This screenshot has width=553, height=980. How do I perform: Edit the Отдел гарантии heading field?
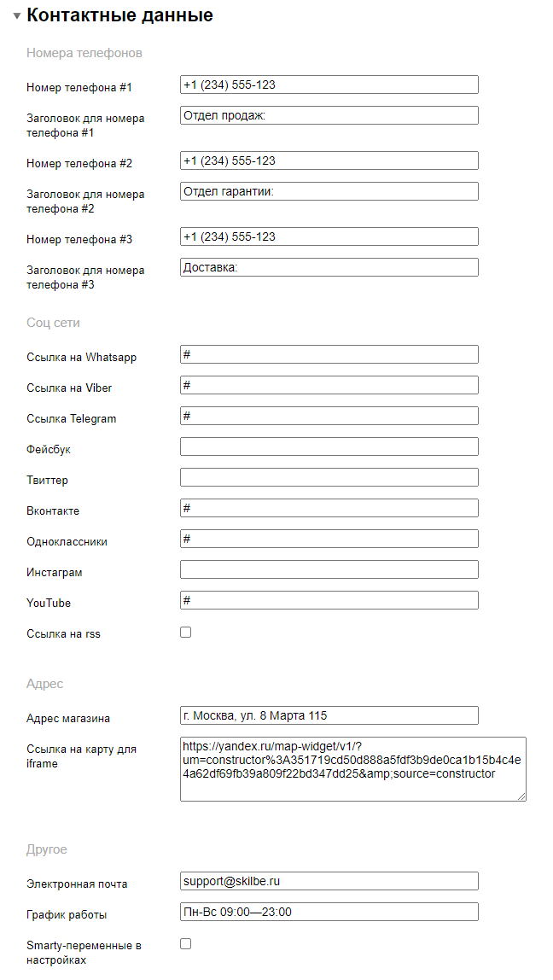pyautogui.click(x=329, y=191)
